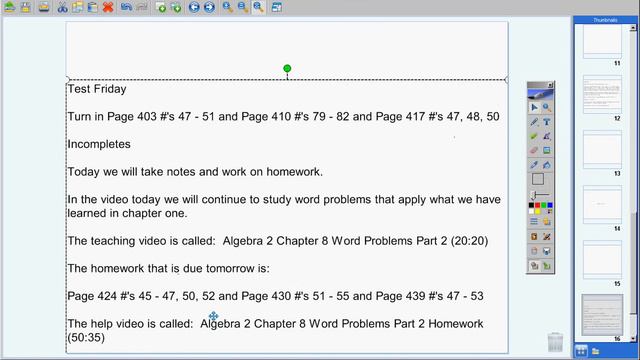Select the black color swatch

click(x=531, y=205)
